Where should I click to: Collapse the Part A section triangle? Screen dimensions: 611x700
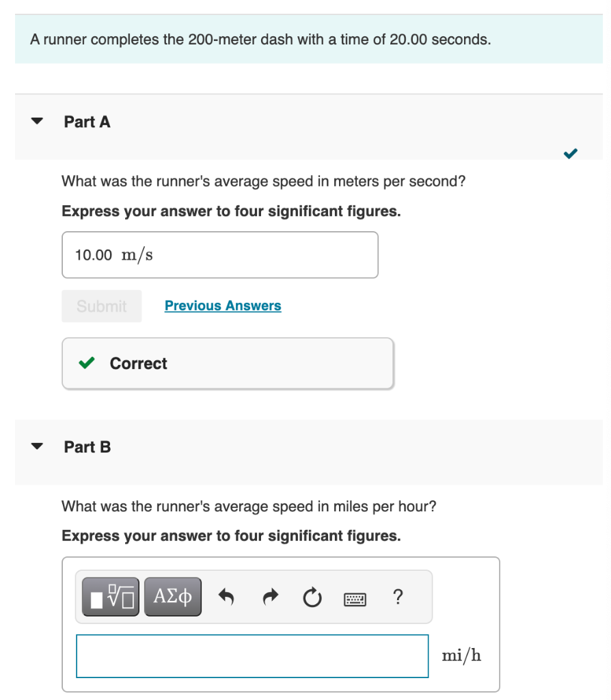pyautogui.click(x=36, y=120)
